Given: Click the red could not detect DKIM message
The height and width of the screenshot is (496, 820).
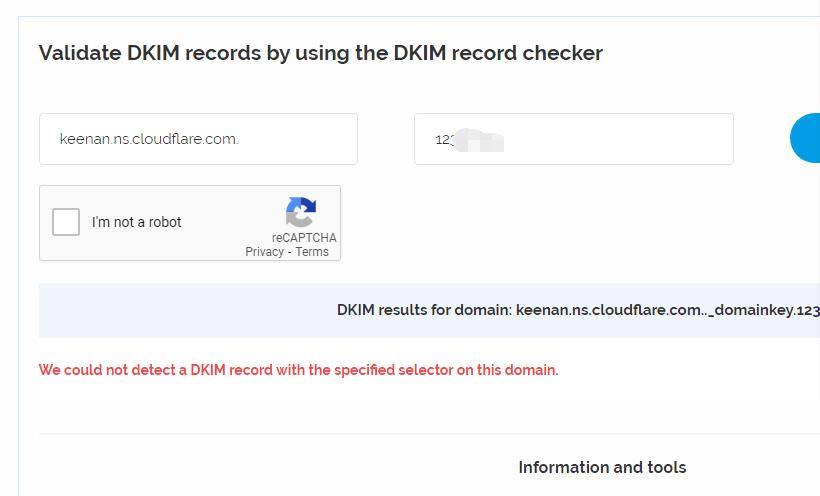Looking at the screenshot, I should 299,370.
